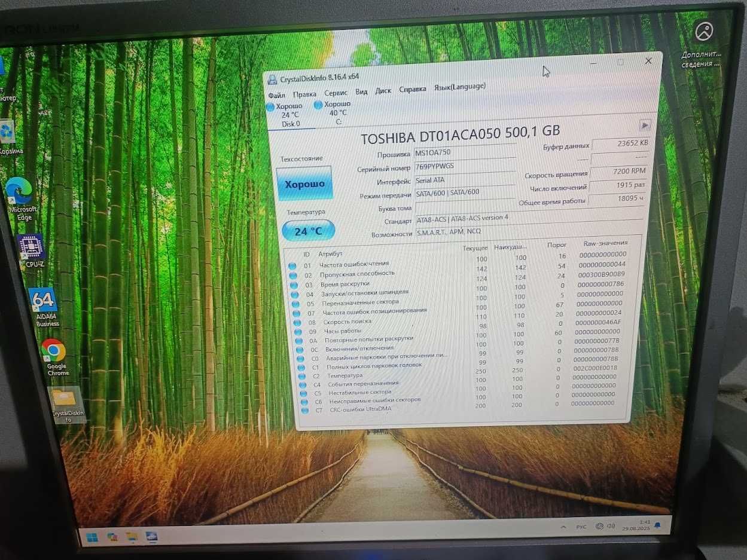Screen dimensions: 747x560
Task: Select the Пропускная способность row
Action: pyautogui.click(x=459, y=271)
